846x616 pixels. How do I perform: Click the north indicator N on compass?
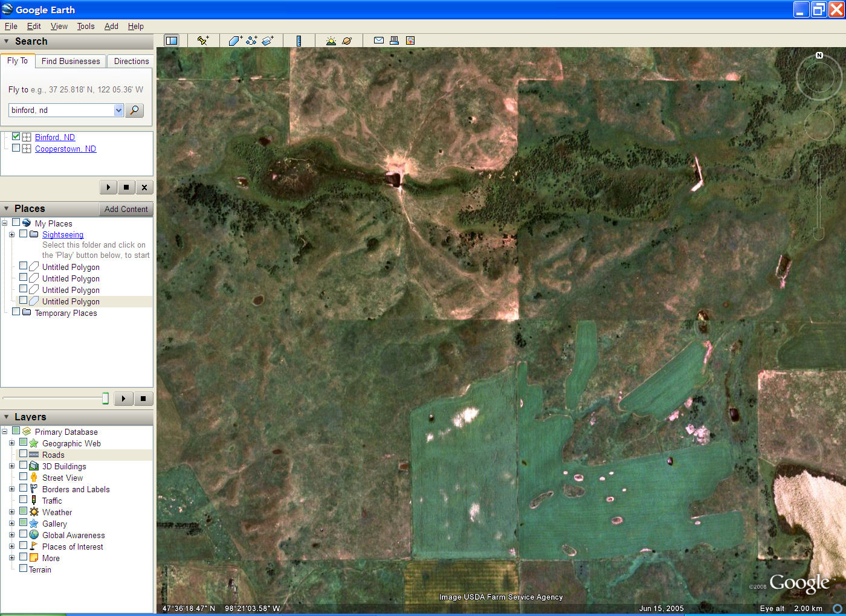(819, 55)
